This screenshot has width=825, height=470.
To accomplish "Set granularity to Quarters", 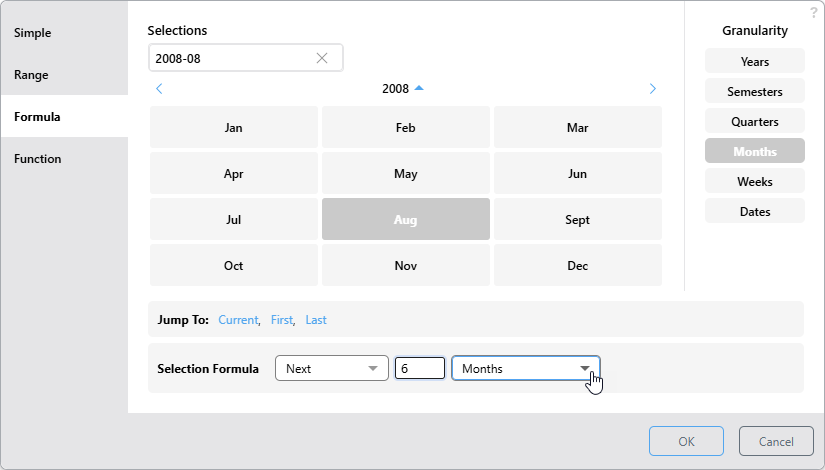I will pyautogui.click(x=754, y=122).
